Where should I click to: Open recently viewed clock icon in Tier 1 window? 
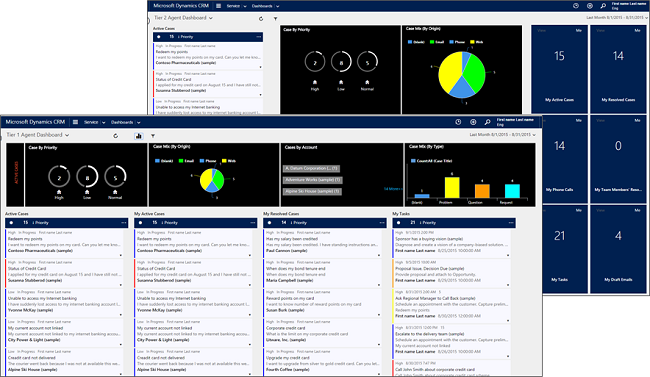[458, 122]
